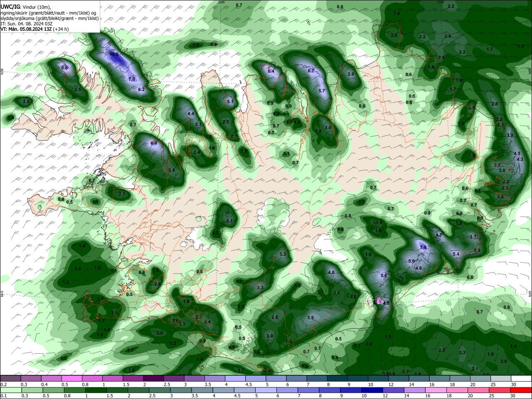Click the 7.9 precipitation maximum label
Screen dimensions: 532x399
pyautogui.click(x=423, y=247)
